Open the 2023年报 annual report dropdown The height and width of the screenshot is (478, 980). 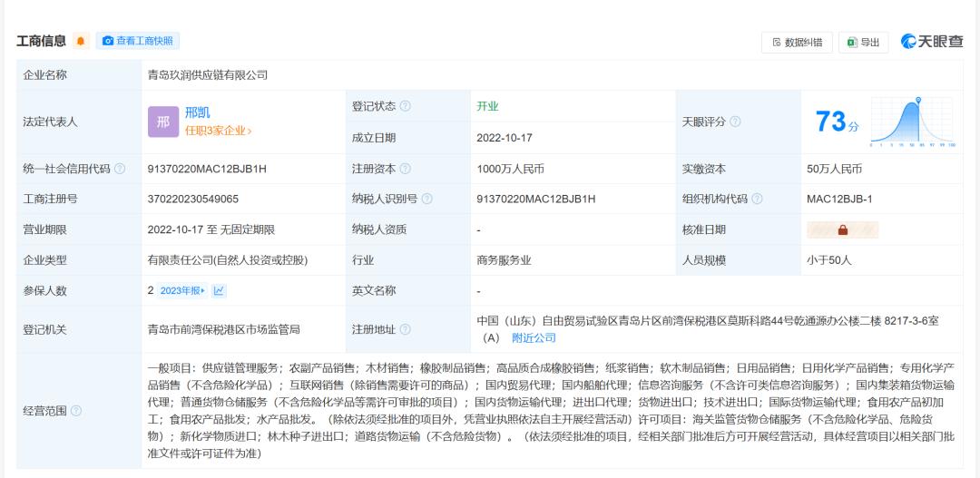182,290
